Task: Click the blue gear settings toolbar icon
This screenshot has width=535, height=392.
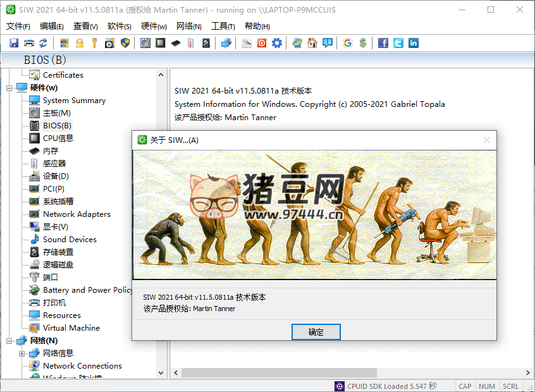Action: pos(277,43)
